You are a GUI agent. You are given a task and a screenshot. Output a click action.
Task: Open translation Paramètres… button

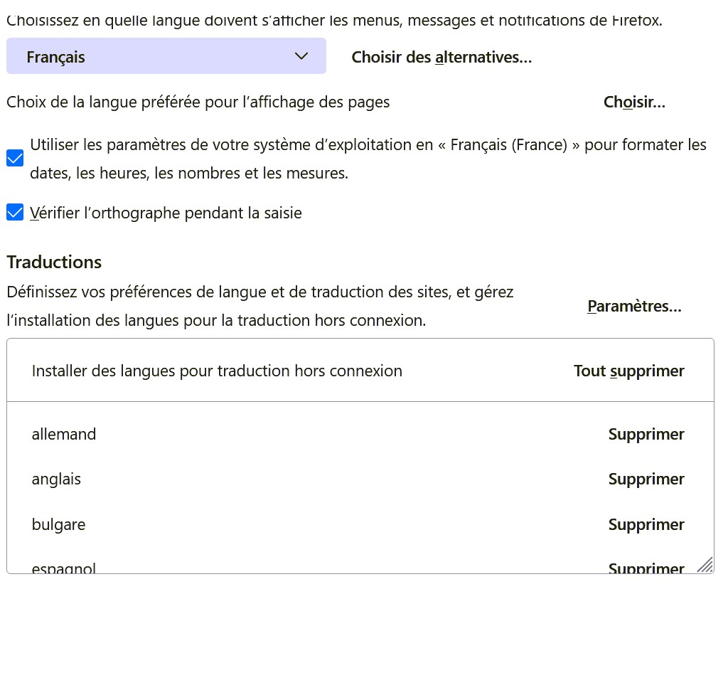coord(634,307)
